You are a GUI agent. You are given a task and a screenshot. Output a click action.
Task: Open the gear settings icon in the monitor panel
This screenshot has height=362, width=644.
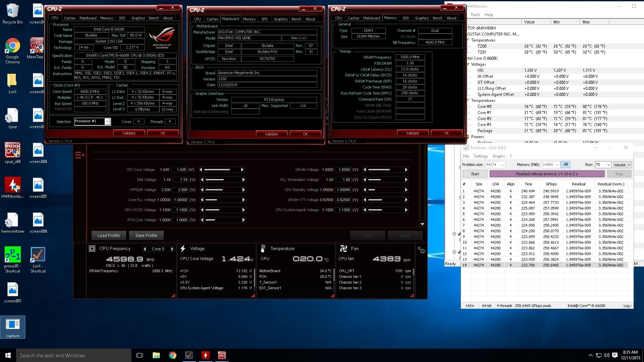click(x=421, y=250)
